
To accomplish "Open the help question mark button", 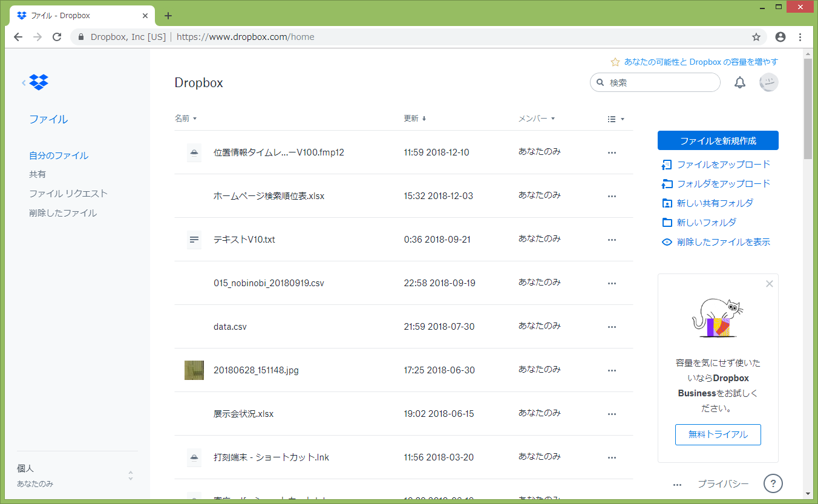I will (x=773, y=483).
